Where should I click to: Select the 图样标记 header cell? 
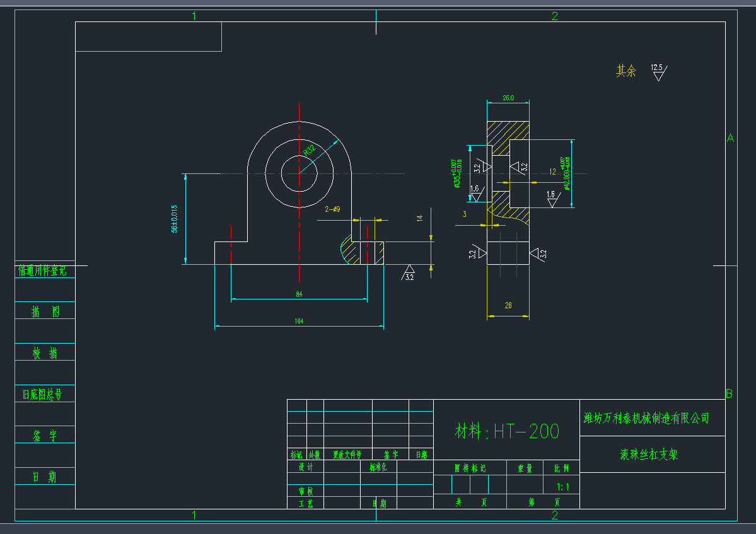(x=470, y=468)
